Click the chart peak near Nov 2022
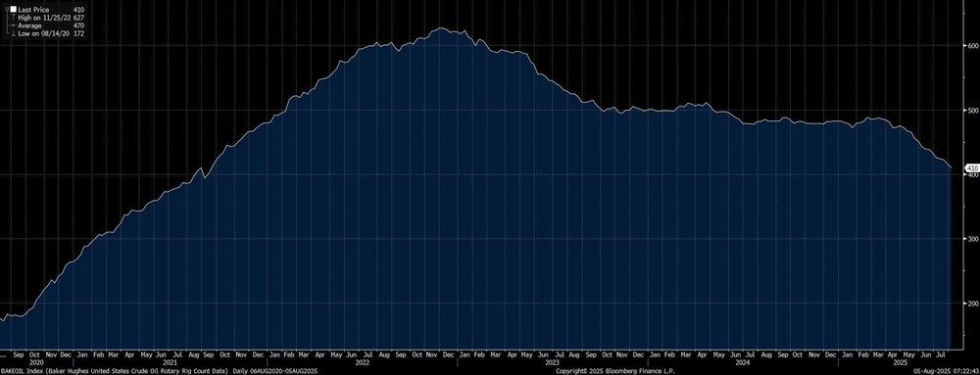Image resolution: width=980 pixels, height=375 pixels. 441,28
